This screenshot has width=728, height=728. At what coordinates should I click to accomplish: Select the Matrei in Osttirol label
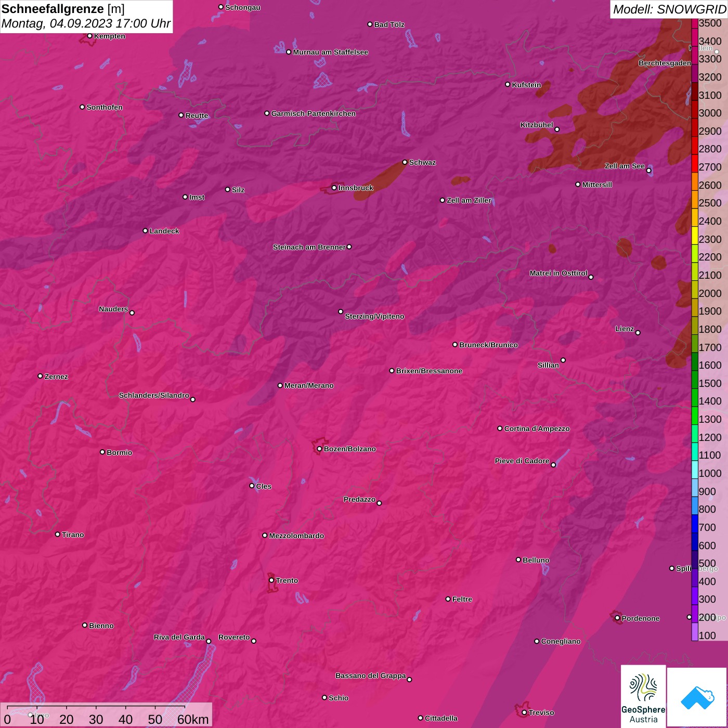coord(558,273)
